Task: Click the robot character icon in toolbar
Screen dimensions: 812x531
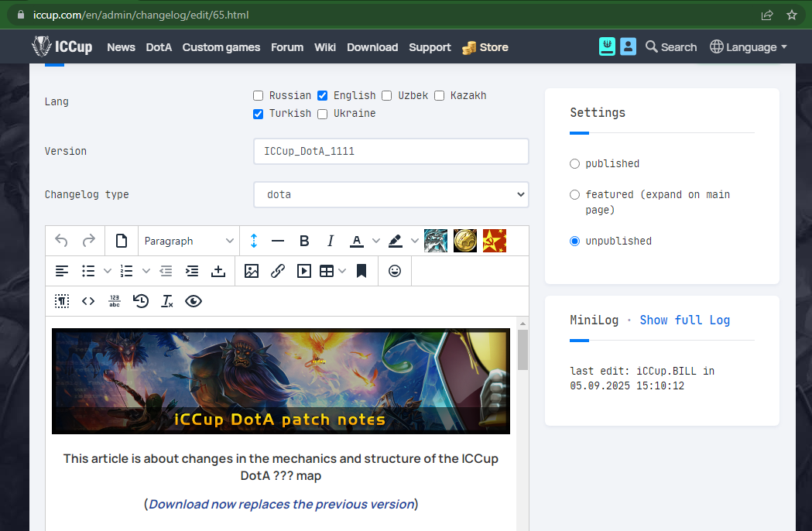Action: pos(436,241)
